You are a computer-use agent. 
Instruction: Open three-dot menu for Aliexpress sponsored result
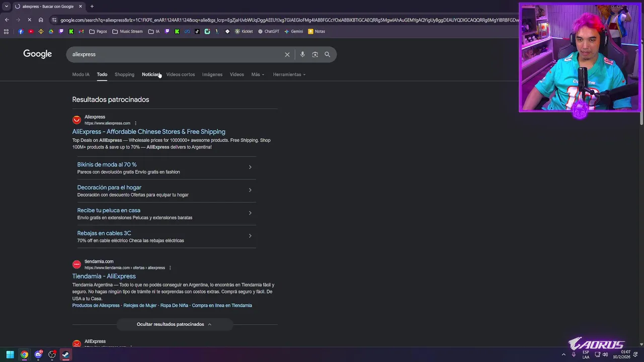tap(135, 123)
